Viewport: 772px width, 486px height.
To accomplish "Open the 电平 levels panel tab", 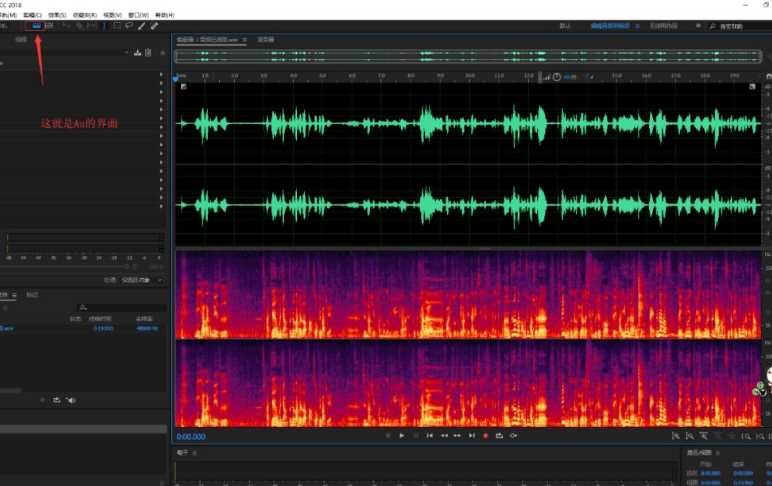I will [x=183, y=452].
